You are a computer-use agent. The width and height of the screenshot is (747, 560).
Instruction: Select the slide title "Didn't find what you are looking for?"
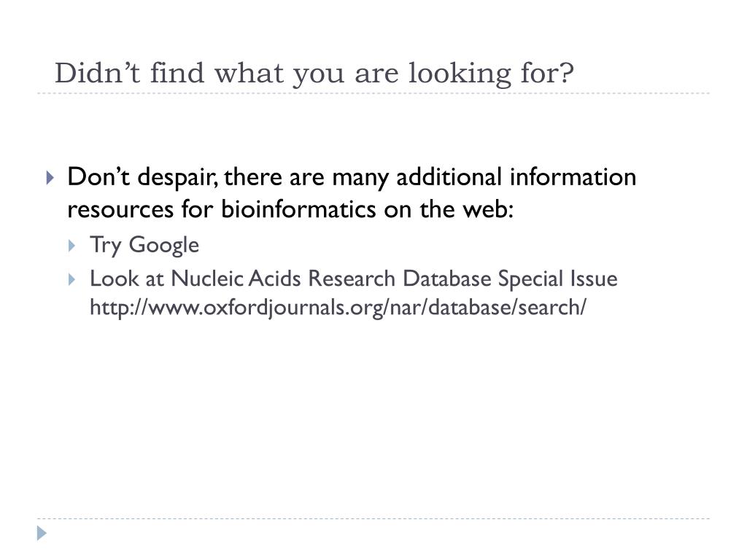coord(314,74)
